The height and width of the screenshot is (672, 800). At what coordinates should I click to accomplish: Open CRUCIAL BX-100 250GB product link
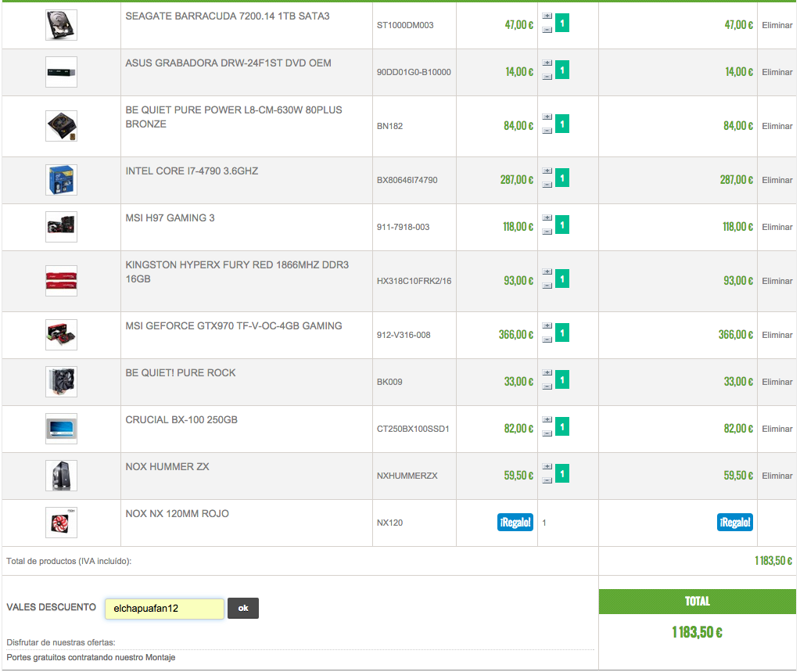181,420
